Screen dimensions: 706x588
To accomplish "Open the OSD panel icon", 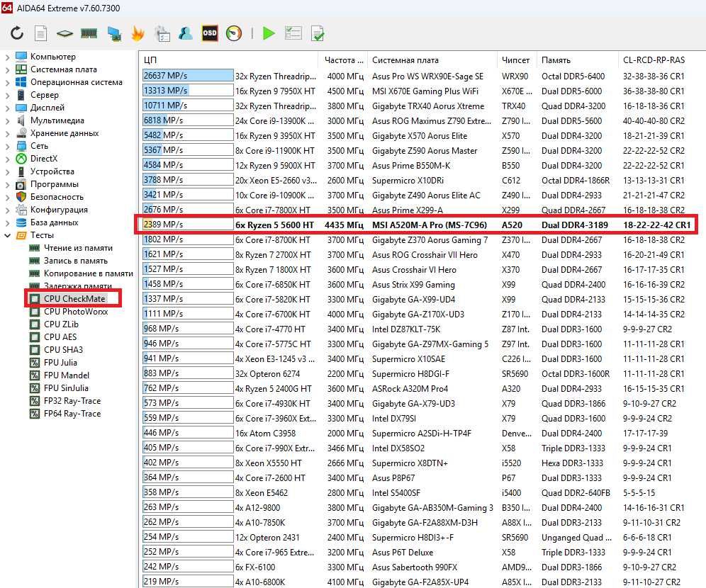I will [209, 33].
